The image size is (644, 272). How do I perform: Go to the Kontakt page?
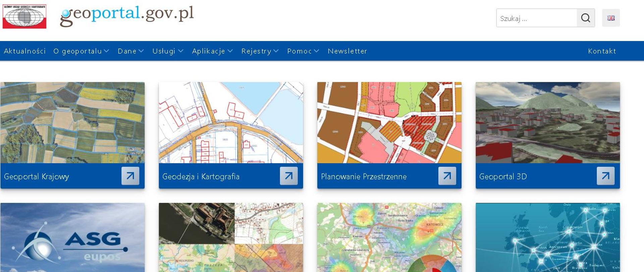coord(602,51)
